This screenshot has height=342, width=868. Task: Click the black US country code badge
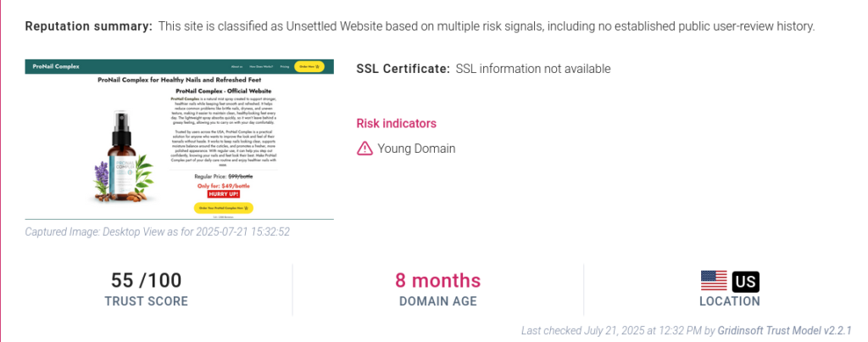[745, 281]
